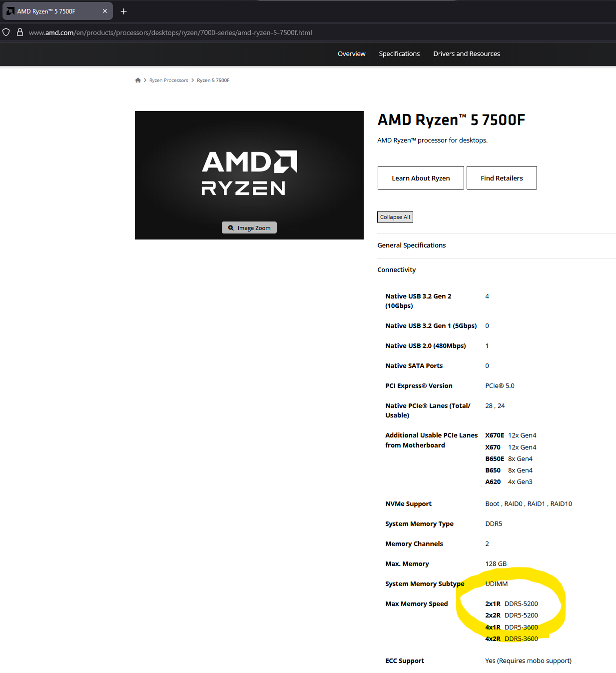Click the 2x2R DDR5-5200 entry
Image resolution: width=616 pixels, height=673 pixels.
(512, 615)
